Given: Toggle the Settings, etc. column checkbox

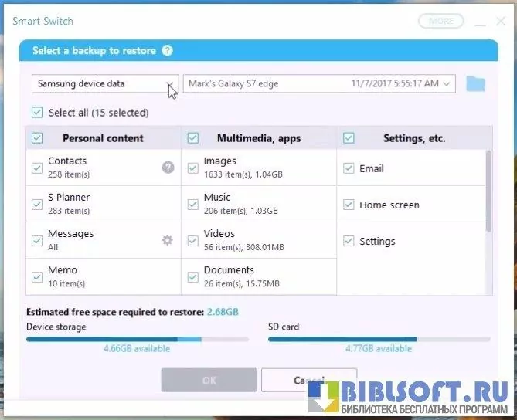Looking at the screenshot, I should 349,138.
